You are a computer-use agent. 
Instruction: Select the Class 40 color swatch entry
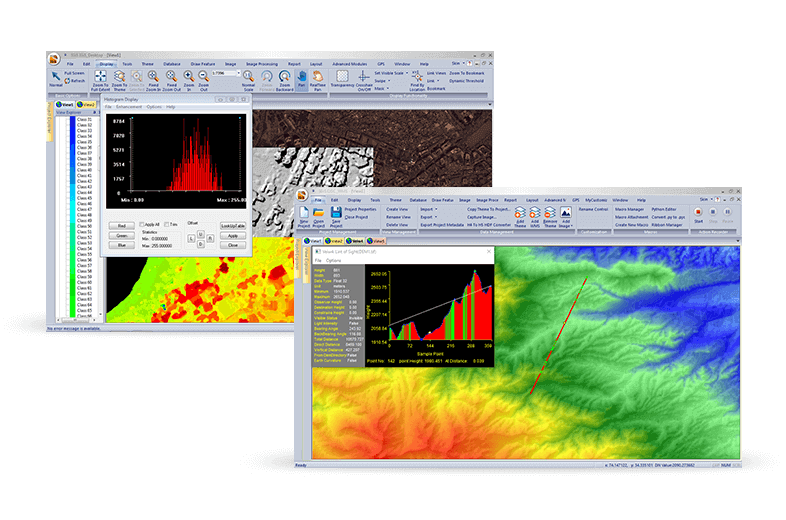82,171
